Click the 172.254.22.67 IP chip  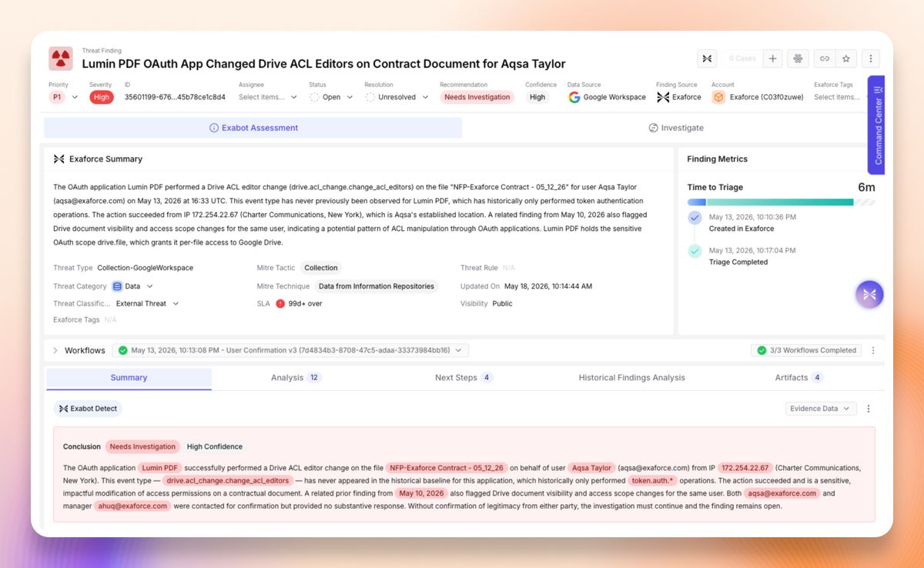coord(745,468)
